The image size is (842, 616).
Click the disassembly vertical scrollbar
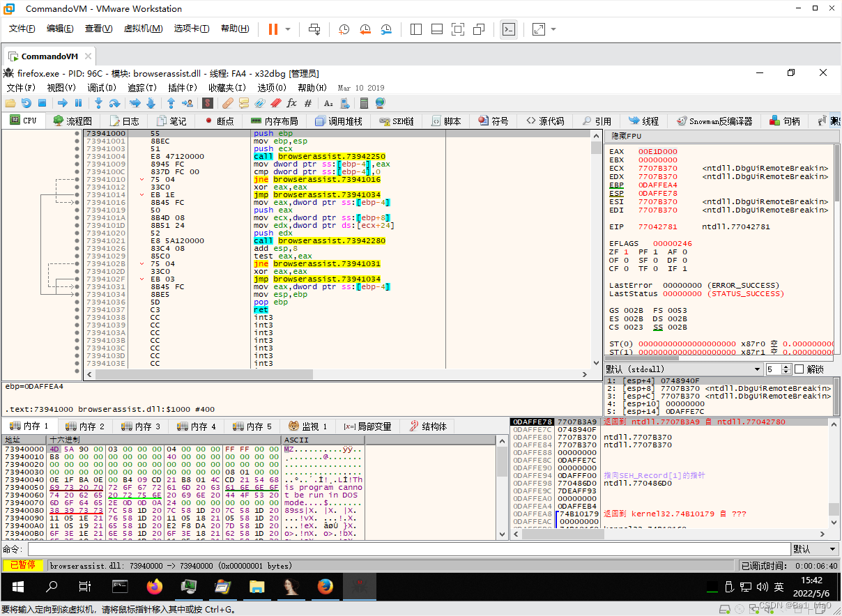pyautogui.click(x=596, y=249)
